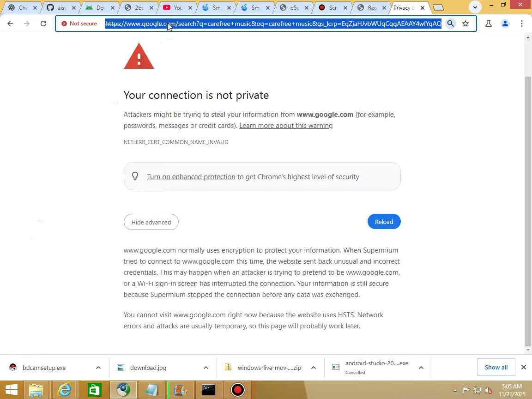Go back with the back arrow

[x=10, y=24]
